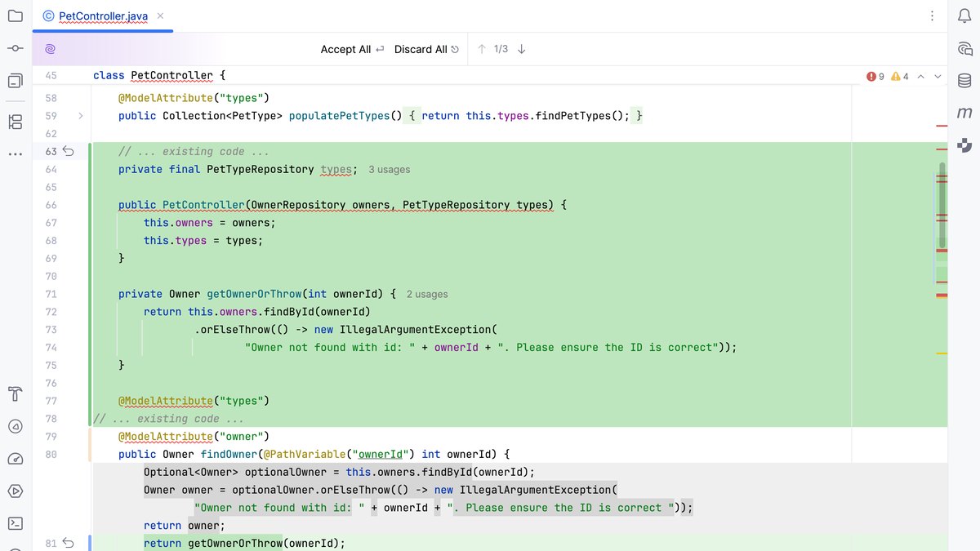Image resolution: width=980 pixels, height=551 pixels.
Task: Click the vertical editor scrollbar thumb
Action: point(942,204)
